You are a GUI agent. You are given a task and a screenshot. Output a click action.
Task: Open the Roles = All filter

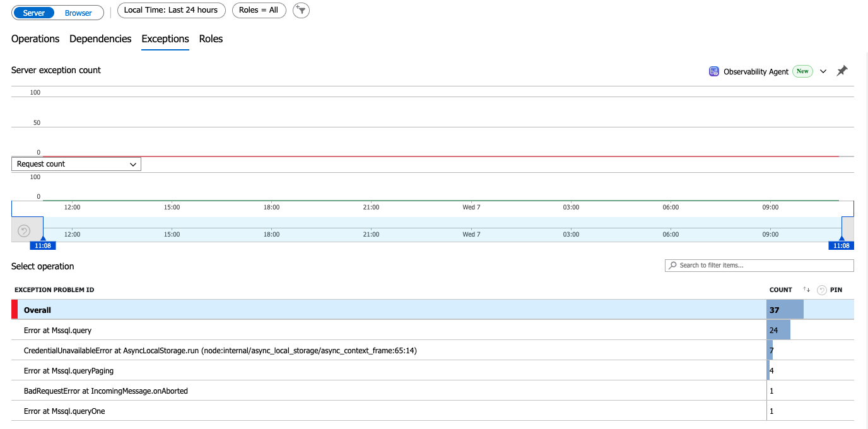point(259,10)
